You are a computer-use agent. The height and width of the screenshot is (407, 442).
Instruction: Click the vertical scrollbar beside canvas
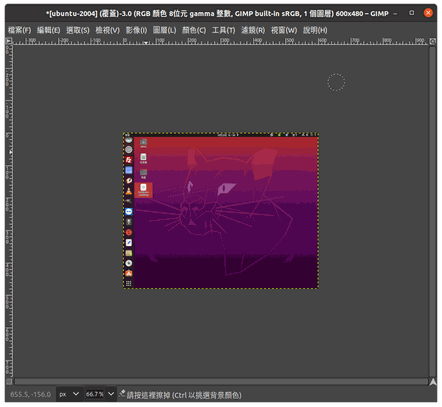point(432,211)
